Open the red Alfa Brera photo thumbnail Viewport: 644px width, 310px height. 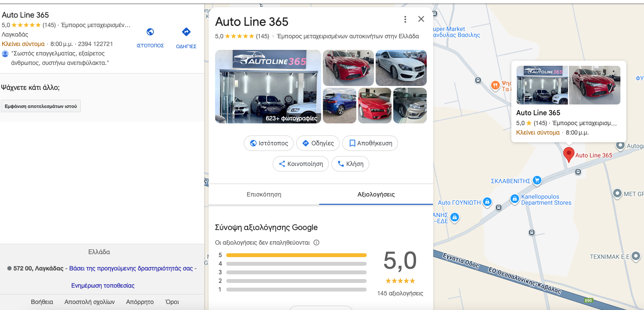tap(375, 106)
